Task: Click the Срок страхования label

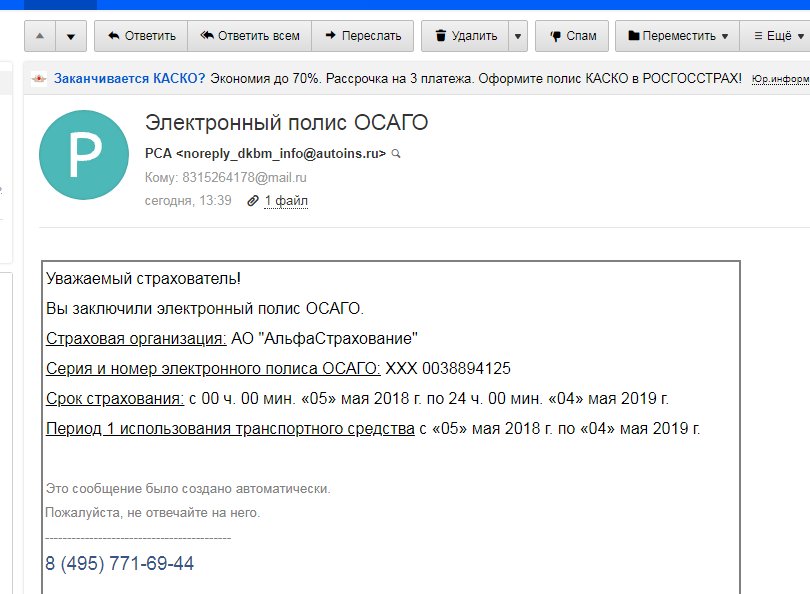Action: pos(115,398)
